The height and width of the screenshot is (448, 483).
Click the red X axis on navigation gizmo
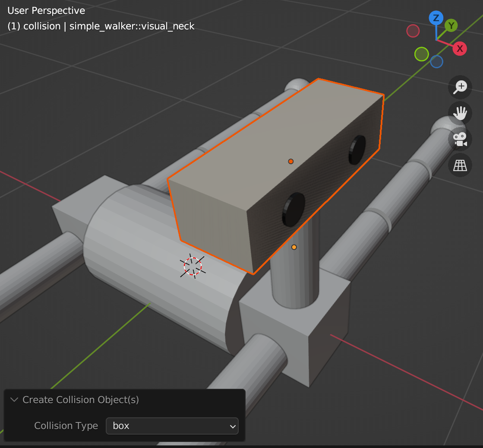point(460,48)
